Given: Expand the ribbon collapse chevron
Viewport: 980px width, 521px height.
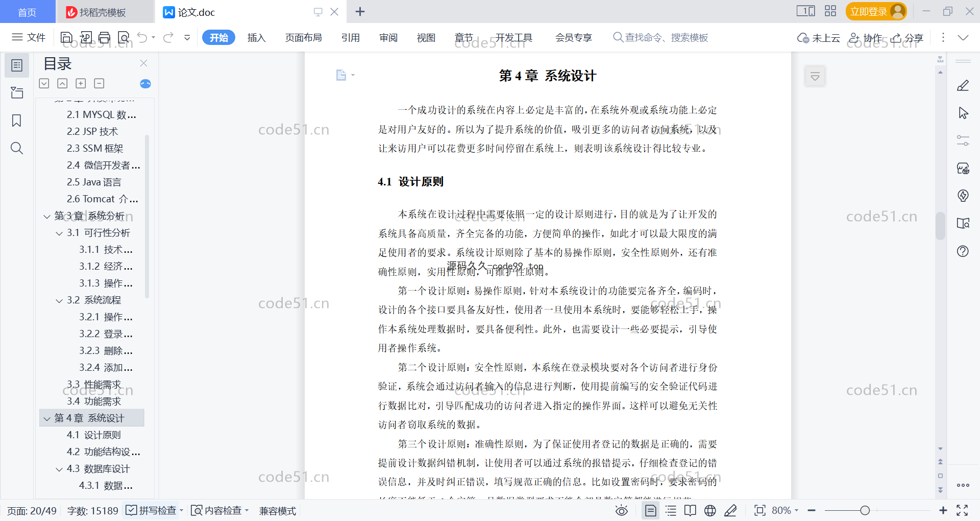Looking at the screenshot, I should pos(963,37).
